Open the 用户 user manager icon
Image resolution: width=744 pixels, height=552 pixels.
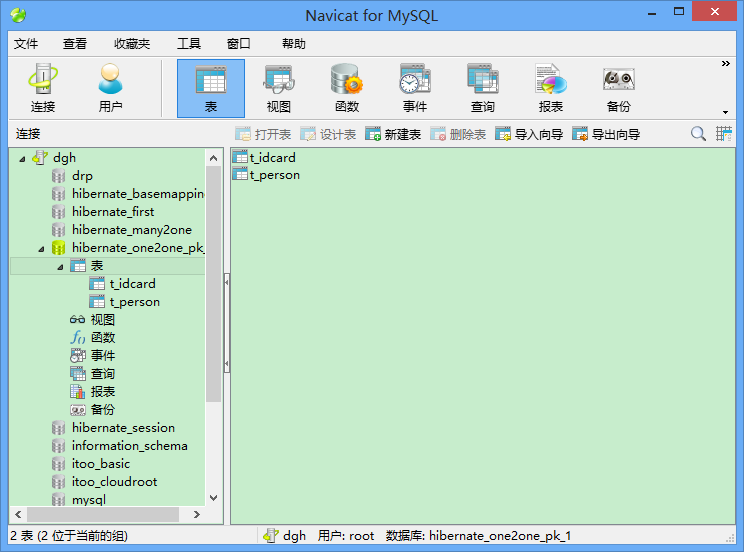tap(110, 88)
